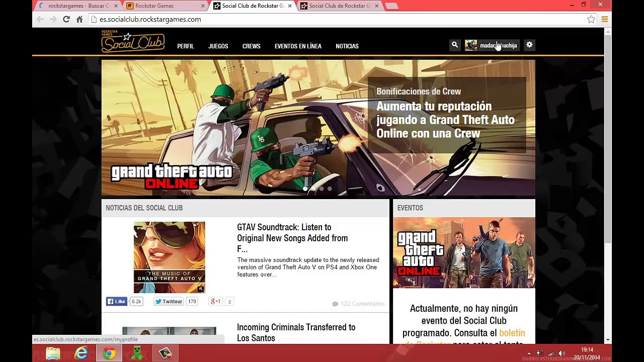This screenshot has height=362, width=644.
Task: Click the network signal tray icon
Action: click(x=551, y=353)
